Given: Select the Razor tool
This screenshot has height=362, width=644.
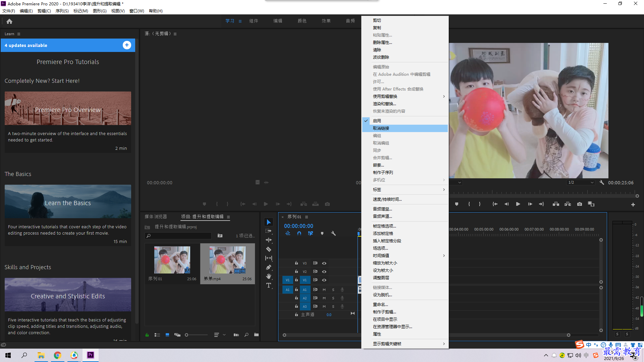Looking at the screenshot, I should click(x=269, y=249).
